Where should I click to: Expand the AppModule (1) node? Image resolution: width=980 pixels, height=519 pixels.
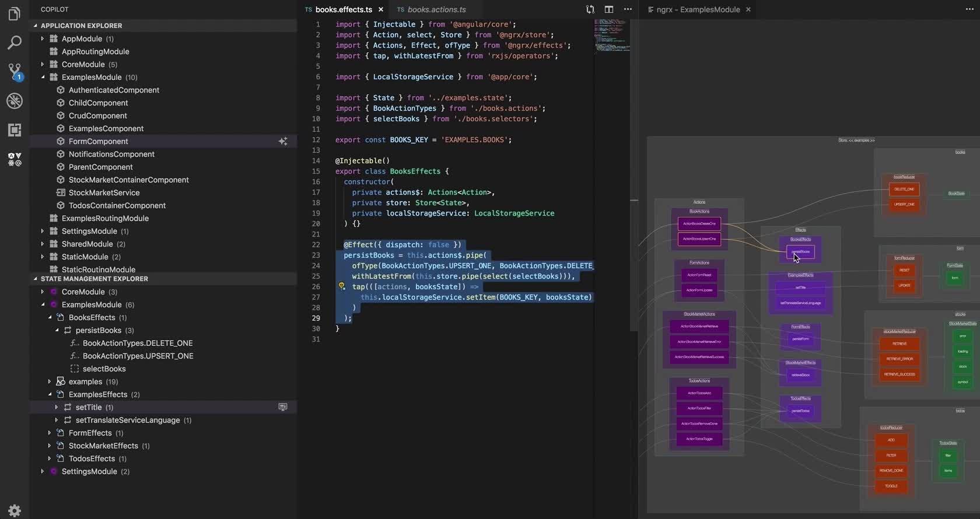coord(43,38)
